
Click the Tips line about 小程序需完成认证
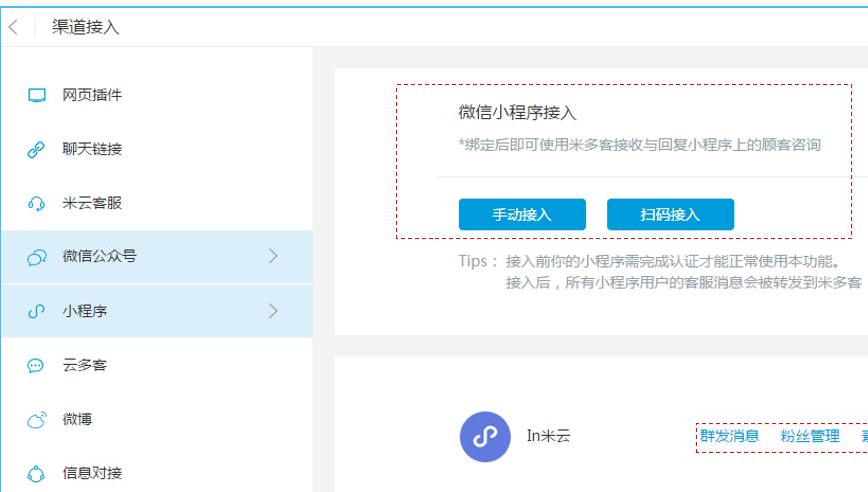tap(650, 261)
